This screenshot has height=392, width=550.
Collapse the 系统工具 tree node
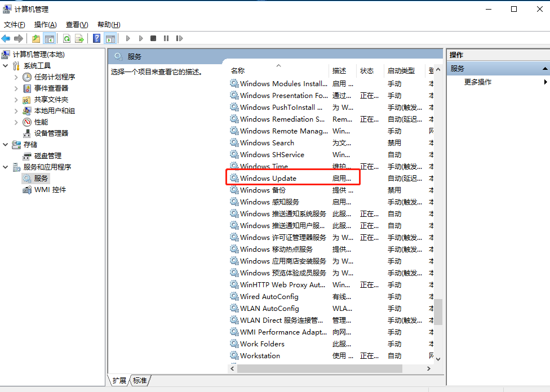click(x=5, y=65)
